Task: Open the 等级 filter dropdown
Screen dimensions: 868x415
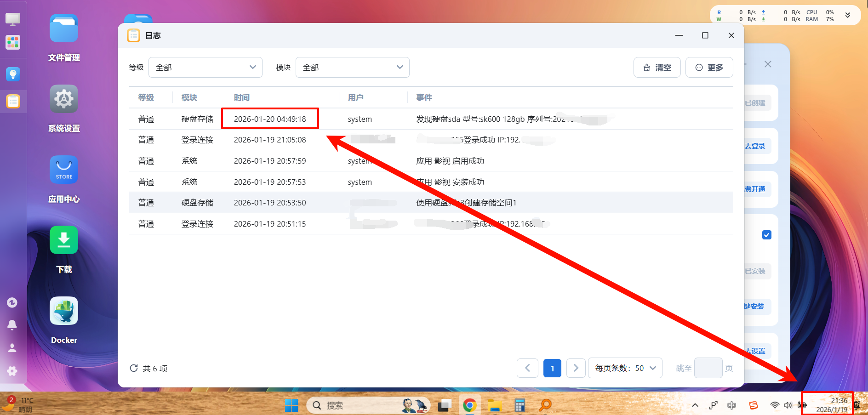Action: [x=206, y=68]
